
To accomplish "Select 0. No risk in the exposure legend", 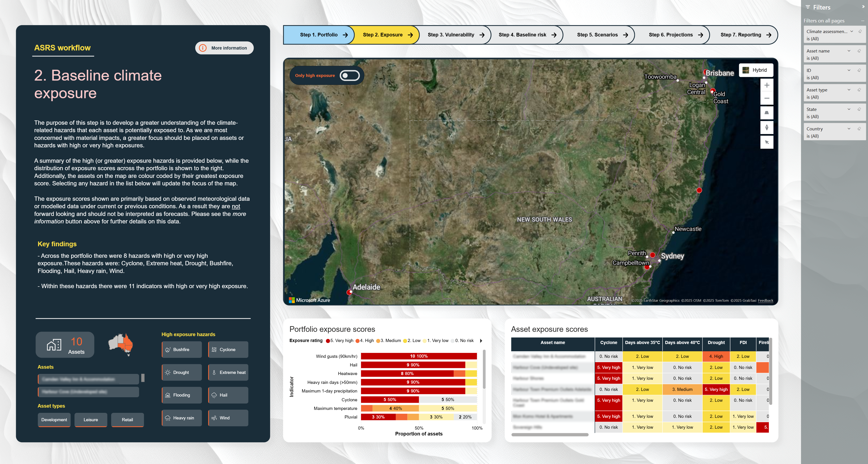I will (464, 340).
